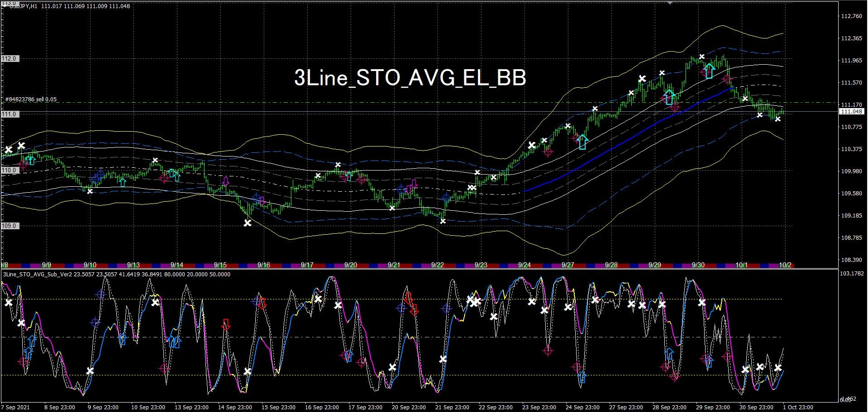This screenshot has height=412, width=868.
Task: Click the 111.570 price scale value
Action: (x=851, y=83)
